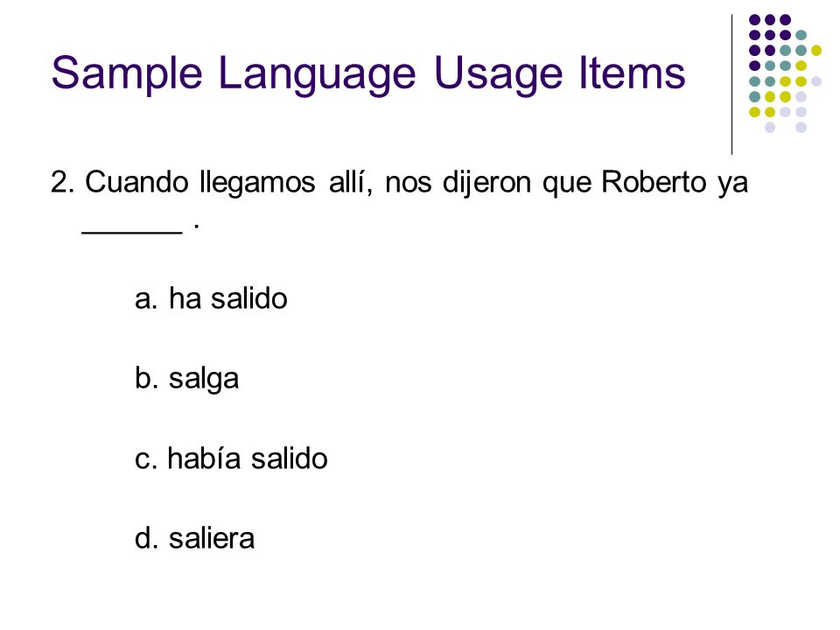The width and height of the screenshot is (840, 630).
Task: Click the word salido in option c
Action: [x=290, y=458]
